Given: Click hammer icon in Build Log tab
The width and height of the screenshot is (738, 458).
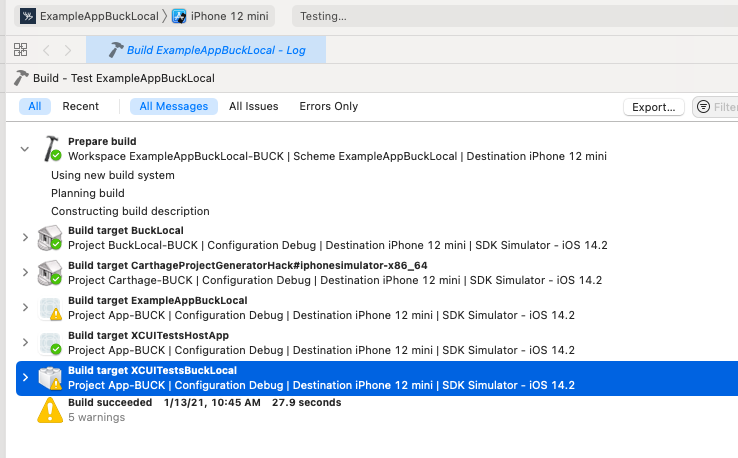Looking at the screenshot, I should (x=116, y=50).
